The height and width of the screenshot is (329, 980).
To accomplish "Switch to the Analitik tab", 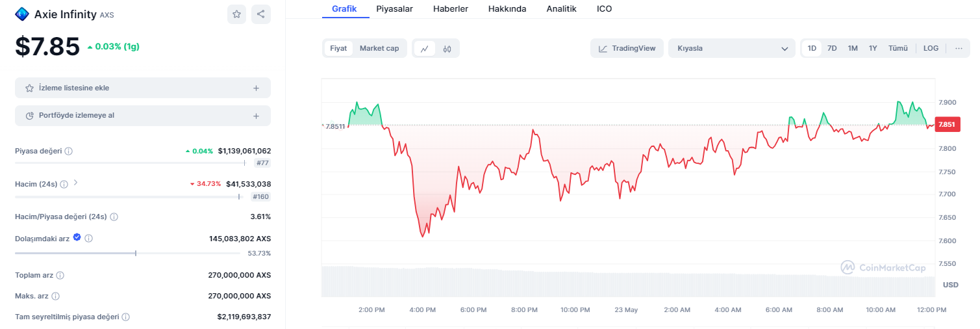I will pos(561,9).
